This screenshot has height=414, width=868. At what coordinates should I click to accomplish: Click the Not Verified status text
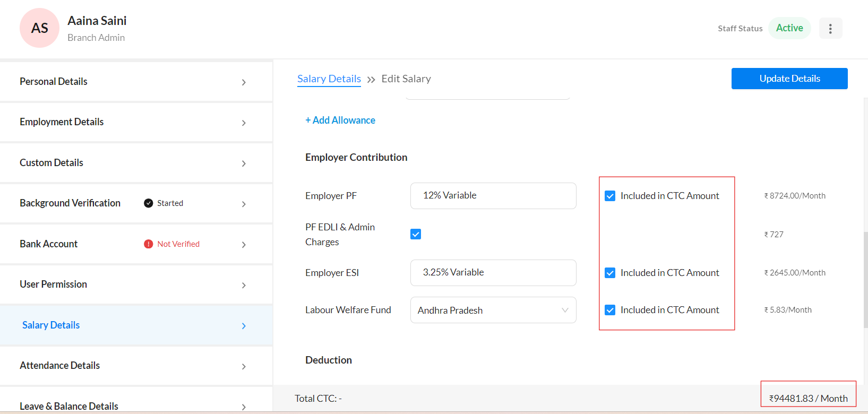click(178, 244)
